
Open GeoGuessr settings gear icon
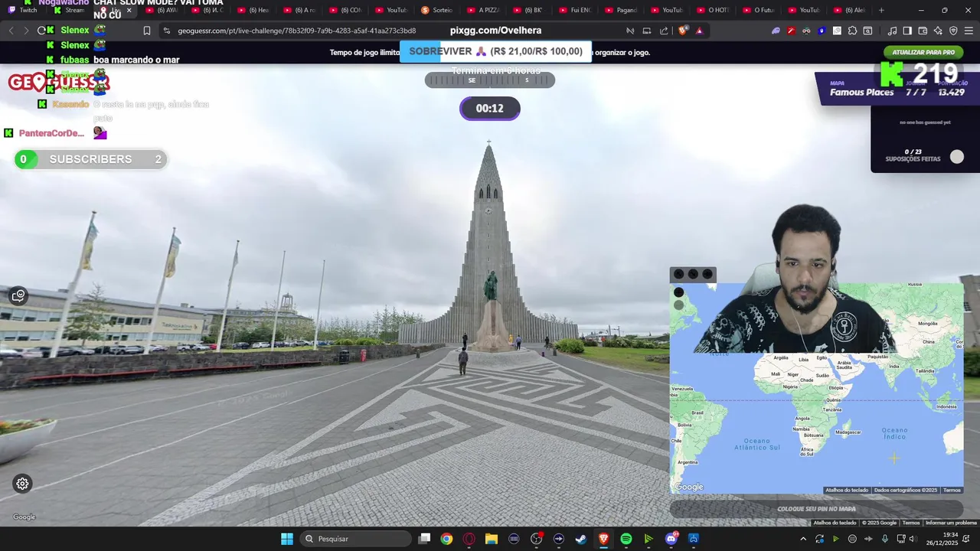(22, 484)
